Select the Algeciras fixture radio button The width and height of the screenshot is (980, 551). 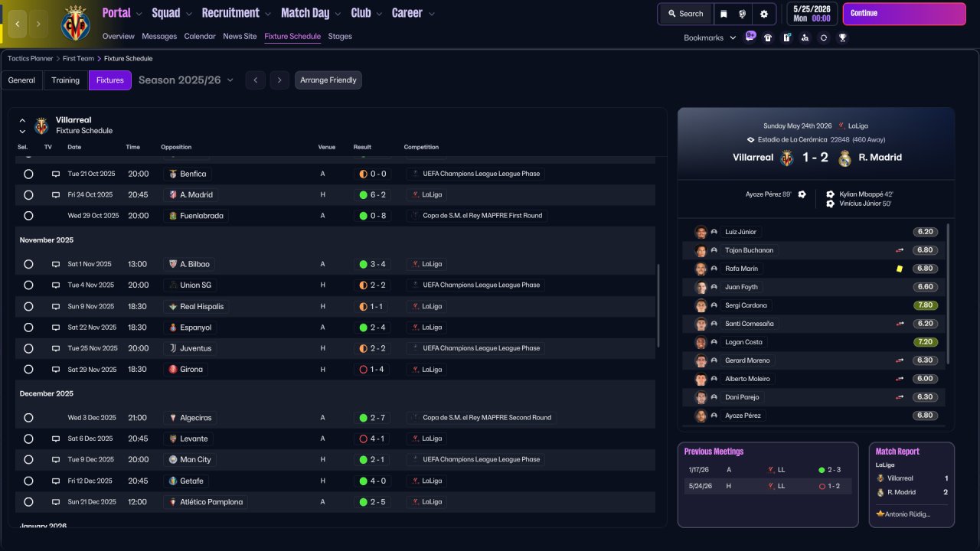tap(28, 418)
